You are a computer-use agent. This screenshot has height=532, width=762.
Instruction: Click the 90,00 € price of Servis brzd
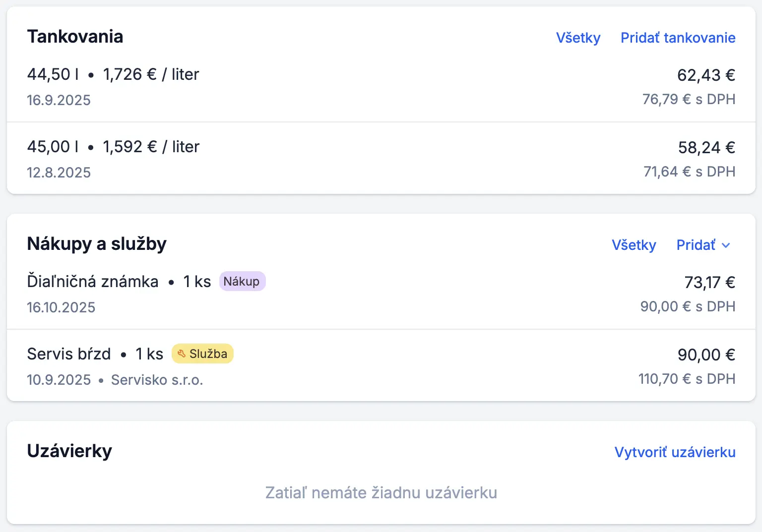point(706,355)
